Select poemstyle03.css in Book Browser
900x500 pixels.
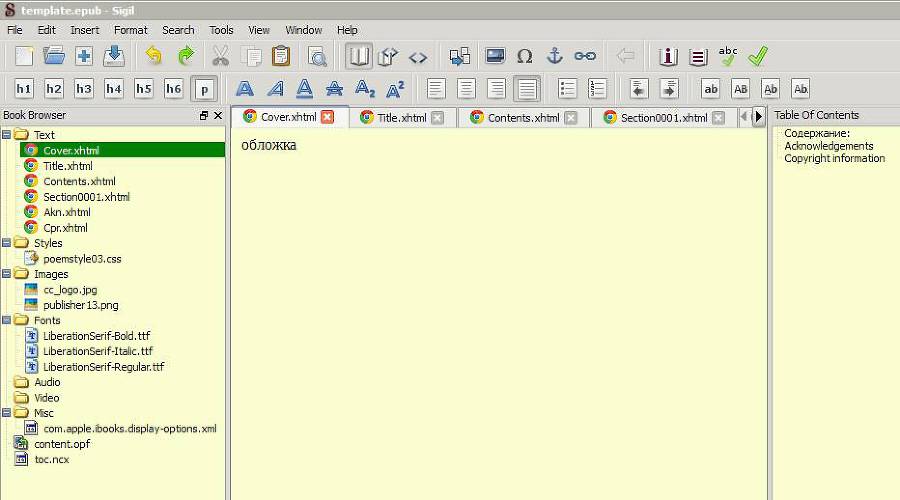[x=82, y=259]
